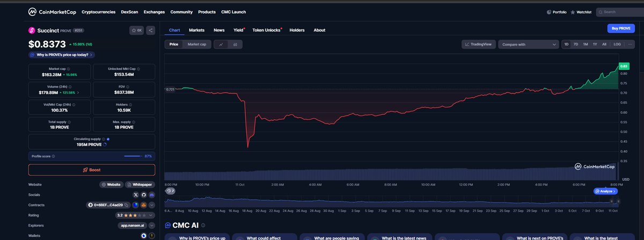Set chart range to 1D

[x=566, y=45]
